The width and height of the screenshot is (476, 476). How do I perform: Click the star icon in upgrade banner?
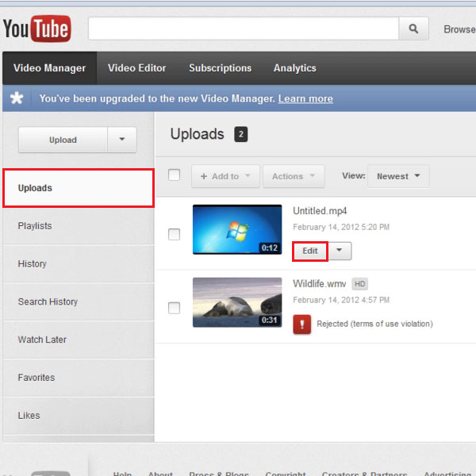[x=17, y=98]
